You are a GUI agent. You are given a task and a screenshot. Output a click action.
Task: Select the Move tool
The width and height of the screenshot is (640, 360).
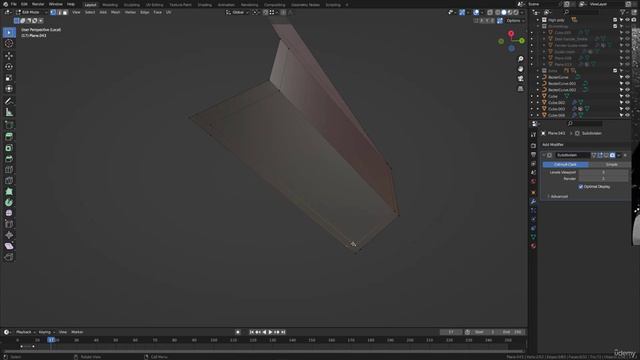[9, 56]
